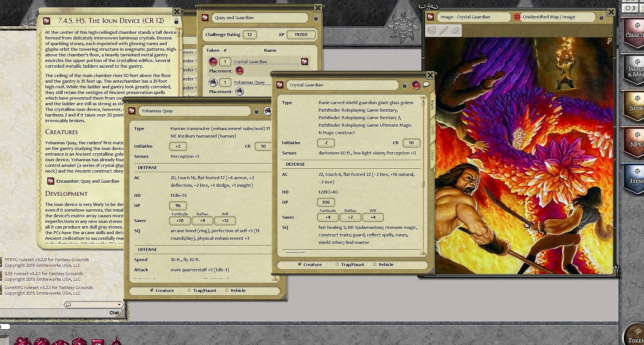Viewport: 644px width, 345px height.
Task: Click the token portrait in the Crystal Guardian header
Action: (416, 85)
